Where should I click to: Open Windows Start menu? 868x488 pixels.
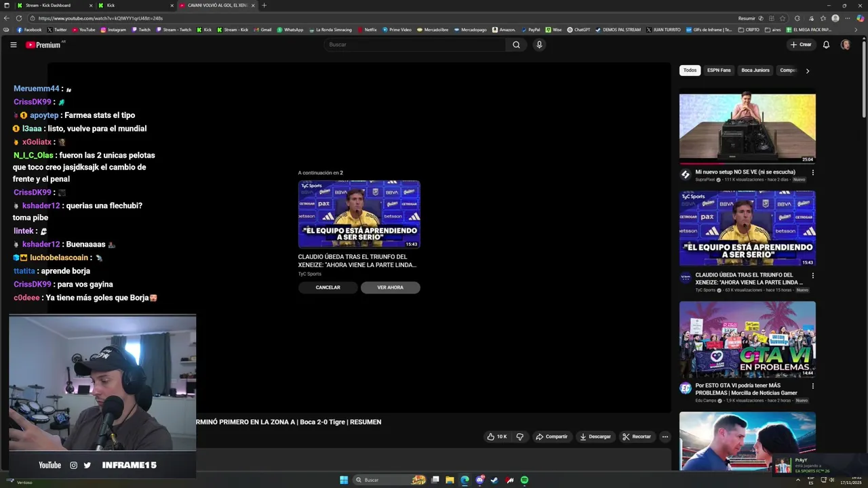click(344, 480)
